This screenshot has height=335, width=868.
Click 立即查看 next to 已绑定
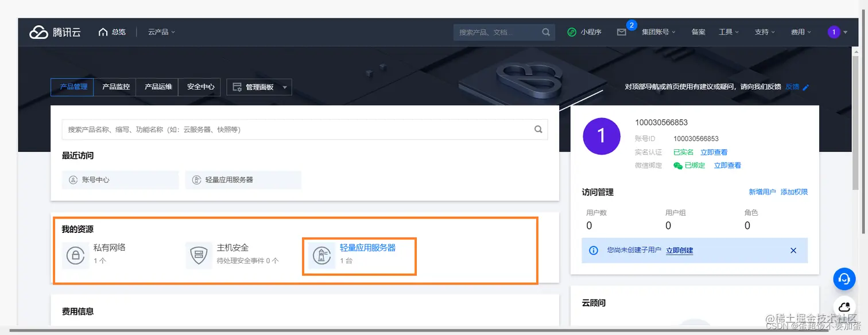(x=727, y=165)
